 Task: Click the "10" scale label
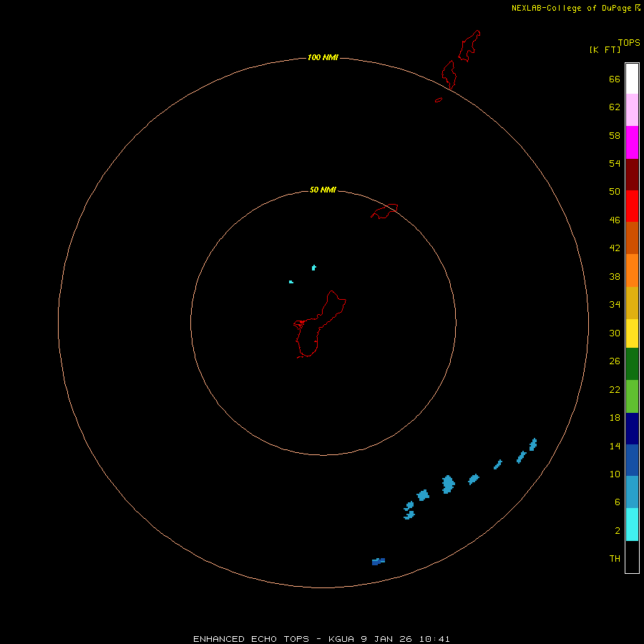(x=615, y=474)
